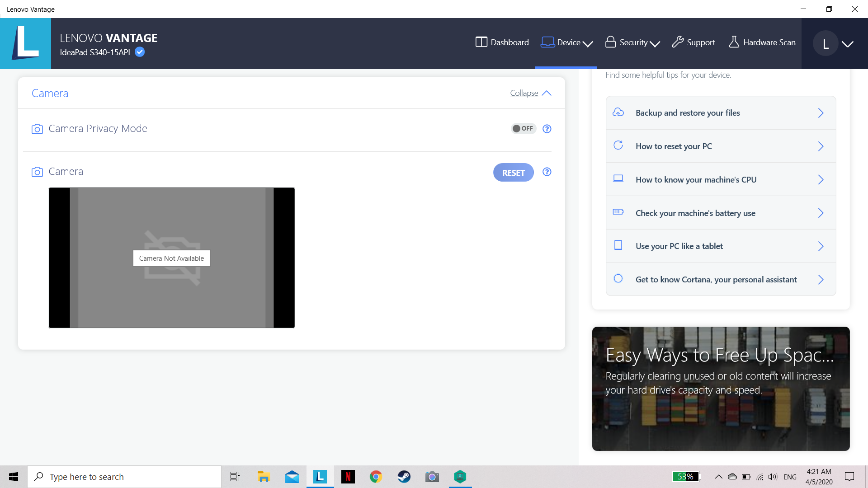868x488 pixels.
Task: Click ENG language indicator
Action: point(790,477)
